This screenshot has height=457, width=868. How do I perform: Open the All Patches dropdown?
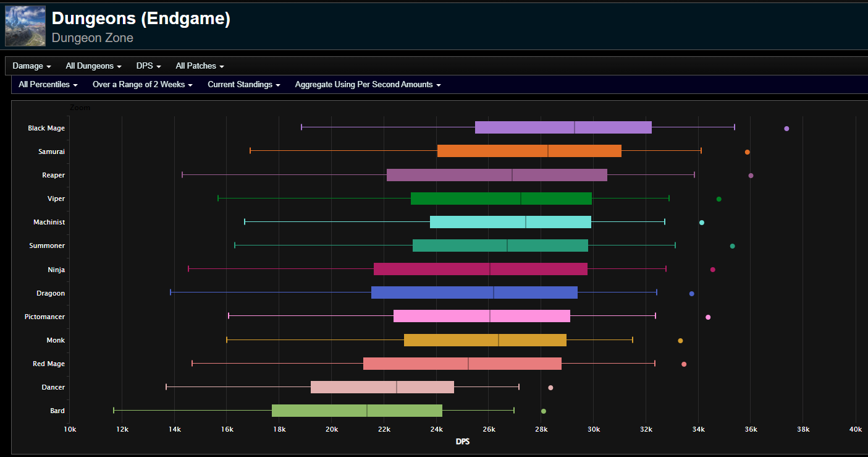coord(200,66)
